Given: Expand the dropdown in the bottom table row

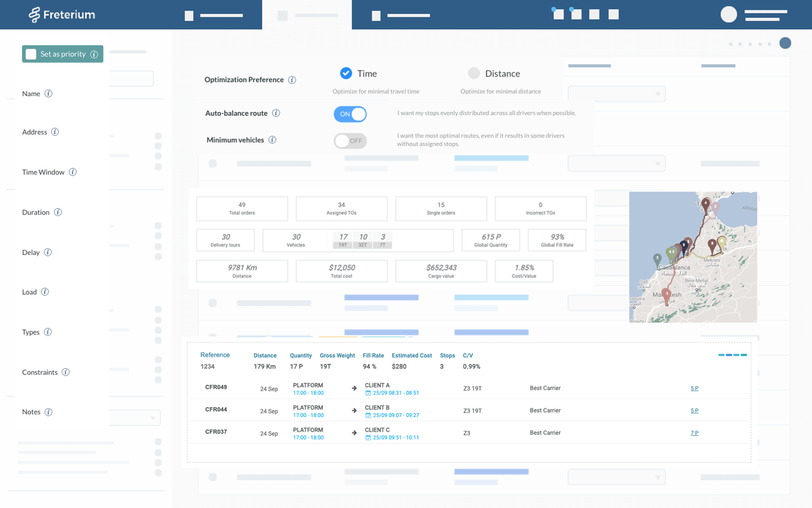Looking at the screenshot, I should [616, 477].
